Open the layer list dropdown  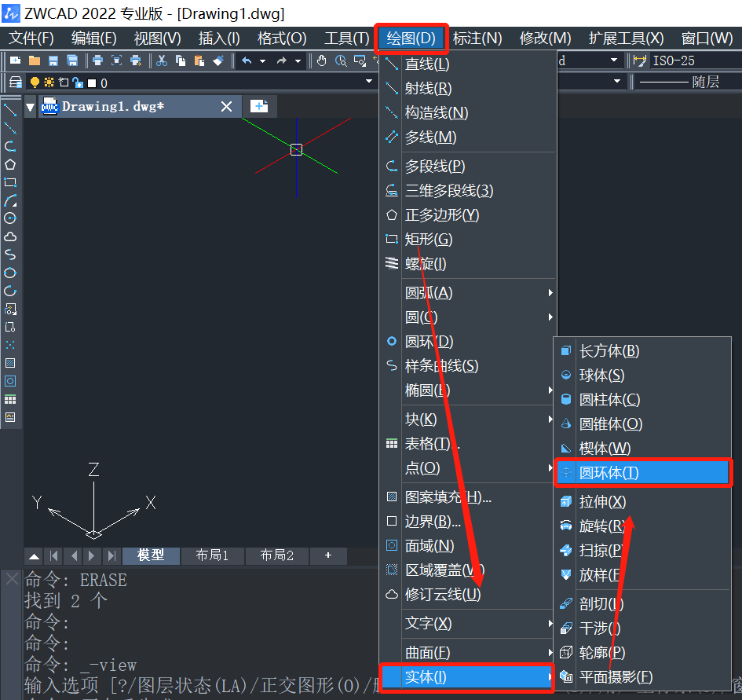coord(369,81)
